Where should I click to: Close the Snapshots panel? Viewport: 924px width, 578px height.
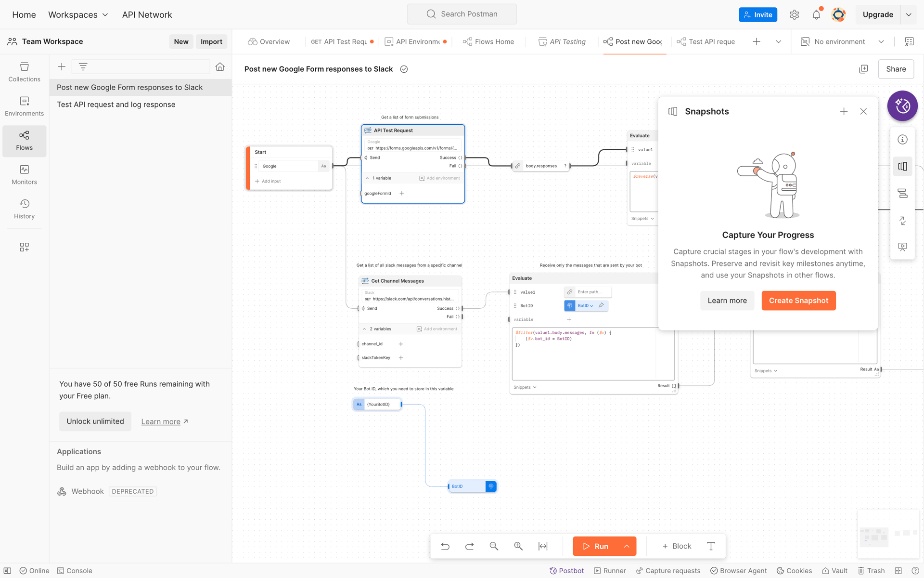863,111
